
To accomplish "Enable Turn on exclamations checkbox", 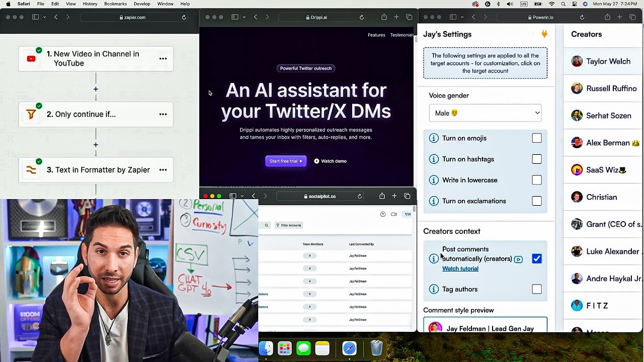I will pos(537,201).
